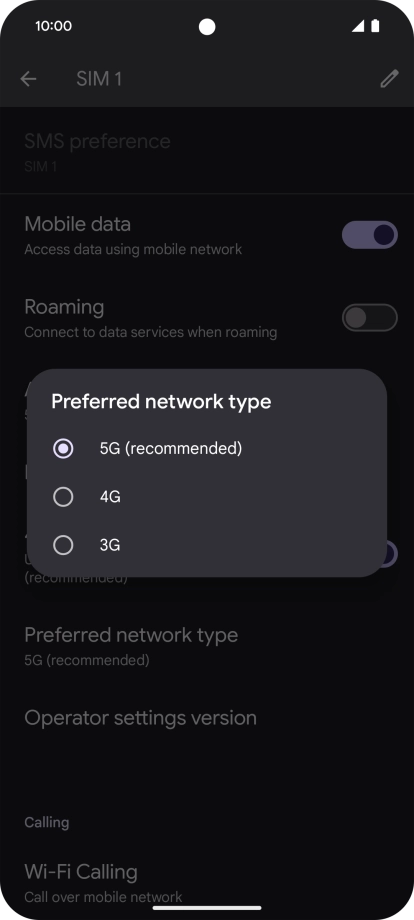Tap the bottom navigation gesture bar

click(x=207, y=908)
